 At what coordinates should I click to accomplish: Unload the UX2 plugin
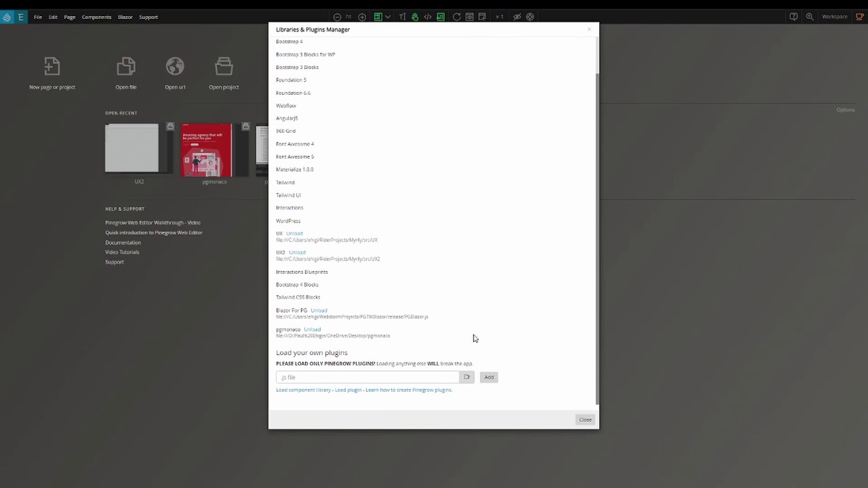pyautogui.click(x=297, y=252)
